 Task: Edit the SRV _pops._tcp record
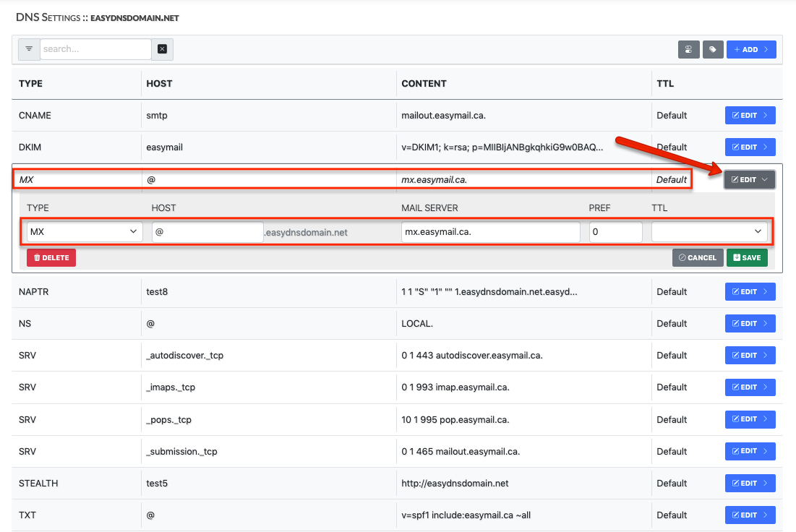tap(750, 419)
